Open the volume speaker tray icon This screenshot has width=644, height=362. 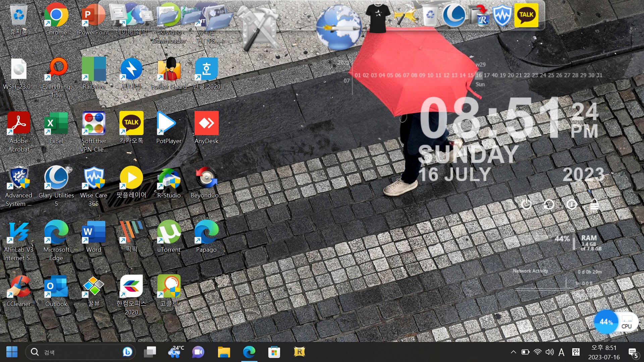[x=549, y=352]
